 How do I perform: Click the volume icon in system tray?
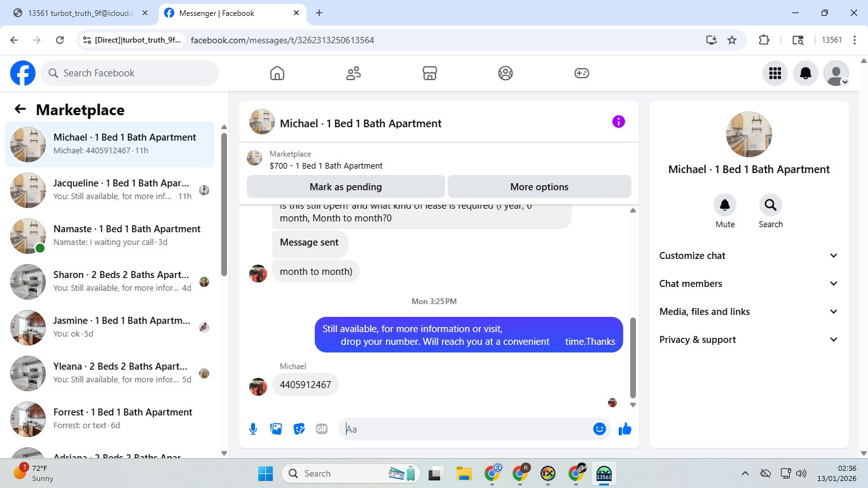point(801,473)
